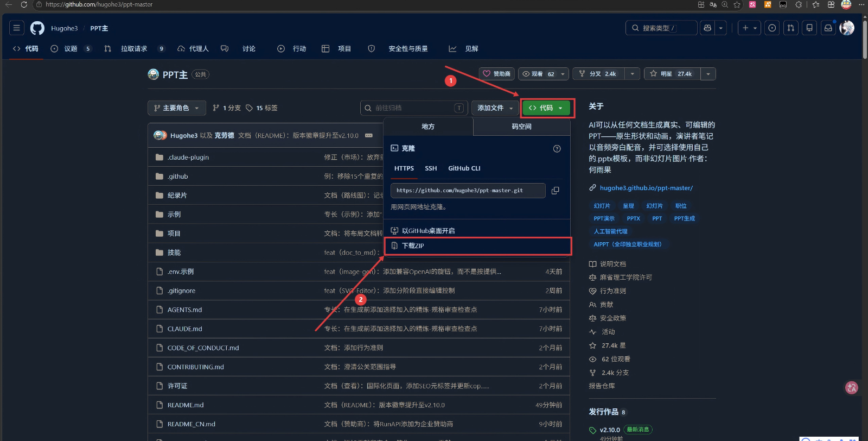Screen dimensions: 868x441
Task: Open the v2.10.0 release link
Action: (610, 430)
